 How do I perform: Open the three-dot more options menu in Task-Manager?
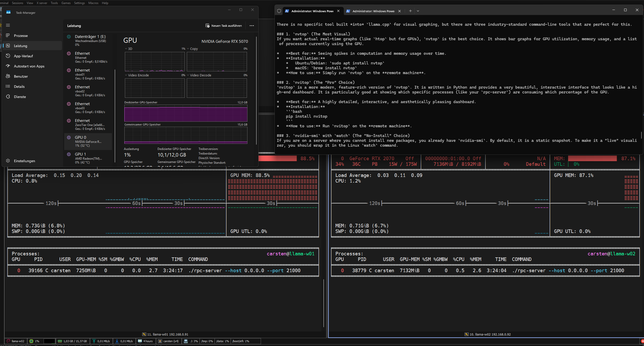(252, 26)
